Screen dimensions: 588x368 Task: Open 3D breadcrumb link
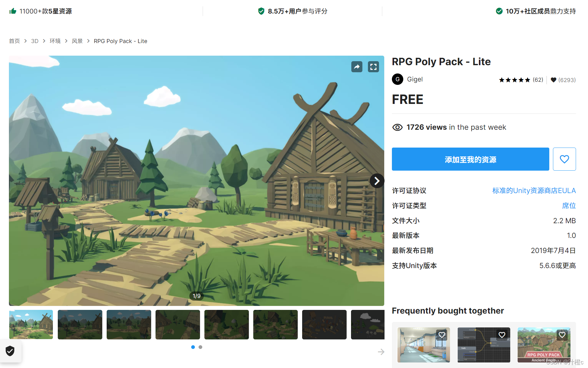pos(35,41)
